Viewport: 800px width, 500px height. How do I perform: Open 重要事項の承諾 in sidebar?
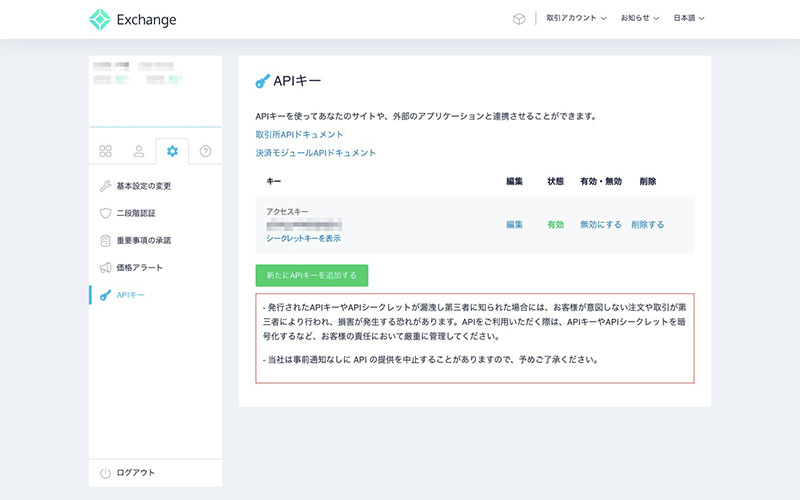pyautogui.click(x=143, y=241)
